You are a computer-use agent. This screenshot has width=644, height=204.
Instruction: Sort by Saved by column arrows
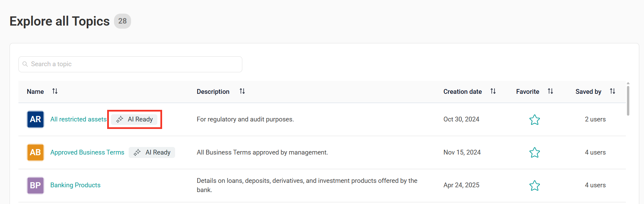pyautogui.click(x=612, y=91)
